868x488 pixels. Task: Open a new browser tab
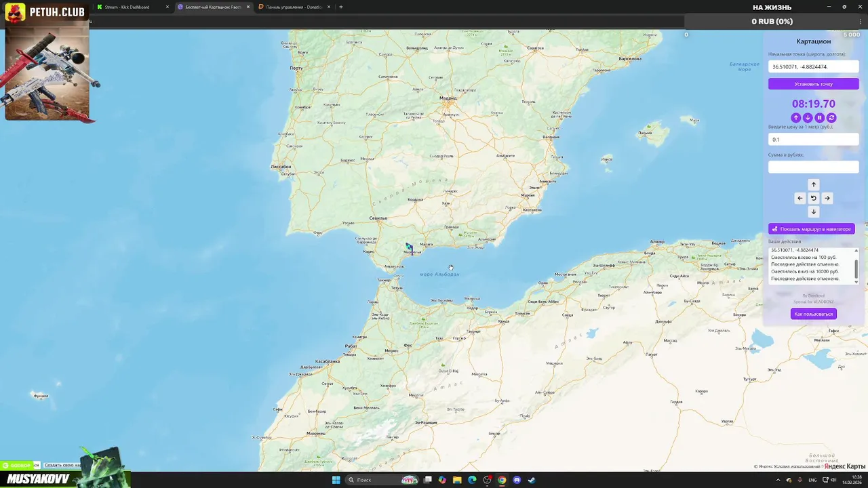click(341, 7)
